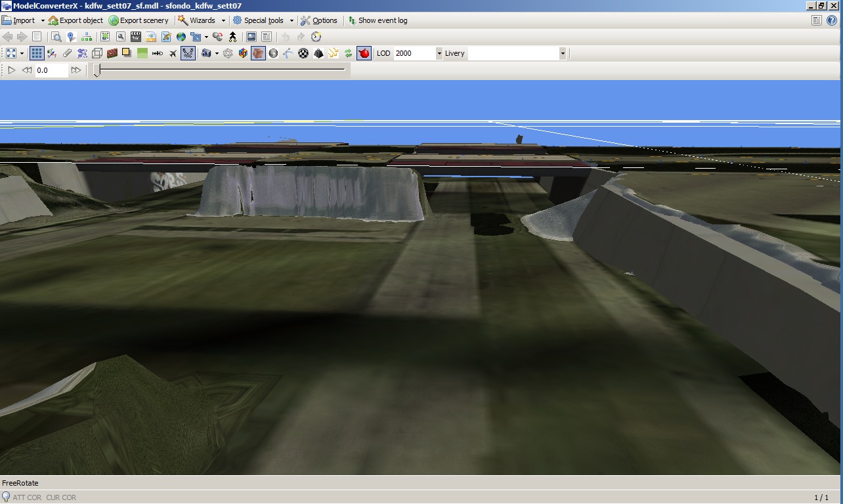Click Show event log
Viewport: 843px width, 504px height.
coord(378,20)
